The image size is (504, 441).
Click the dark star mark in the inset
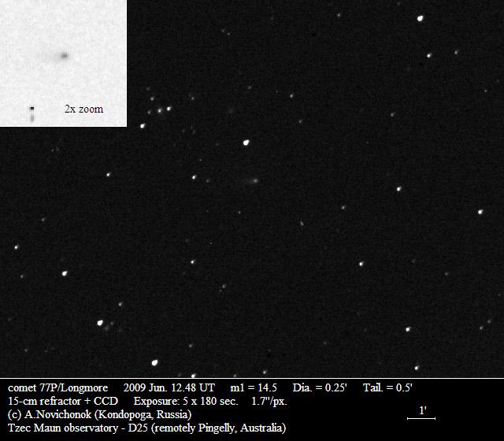[32, 109]
